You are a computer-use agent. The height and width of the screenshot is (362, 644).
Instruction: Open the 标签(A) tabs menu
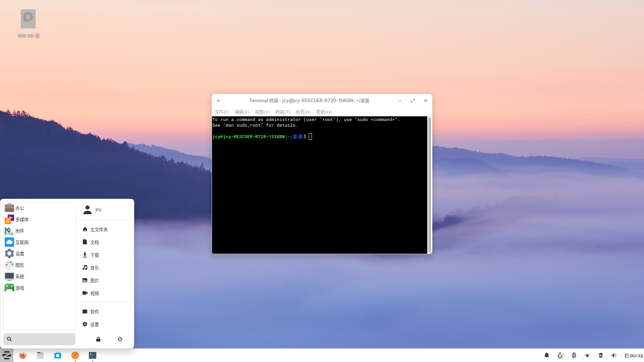pyautogui.click(x=303, y=112)
